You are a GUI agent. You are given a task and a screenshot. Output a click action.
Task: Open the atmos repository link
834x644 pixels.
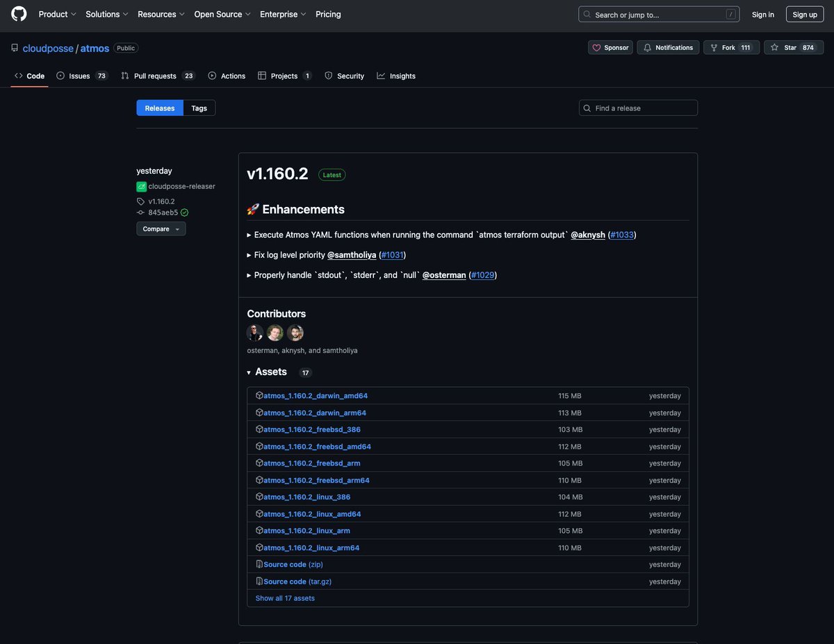tap(95, 48)
